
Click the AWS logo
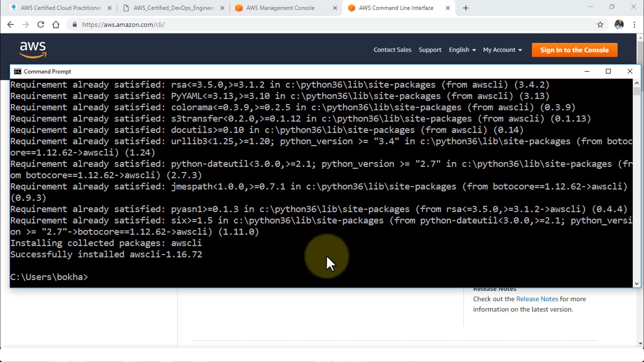(x=33, y=50)
